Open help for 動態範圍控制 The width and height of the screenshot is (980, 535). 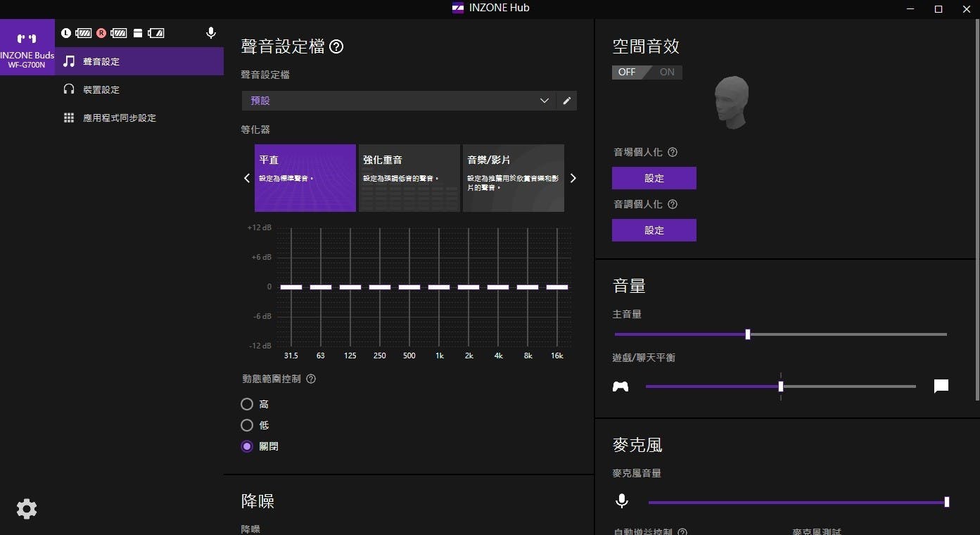point(311,379)
